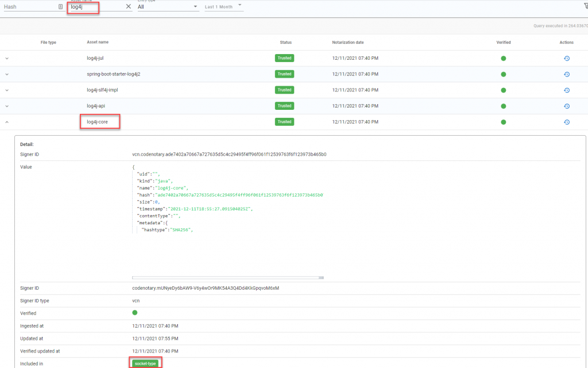Select the spring-boot-starter-log4j2 asset name
The height and width of the screenshot is (368, 588).
pos(114,74)
